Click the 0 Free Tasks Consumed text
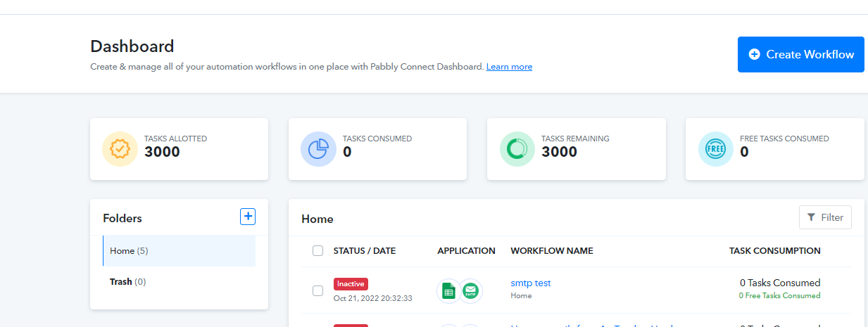 click(x=779, y=296)
